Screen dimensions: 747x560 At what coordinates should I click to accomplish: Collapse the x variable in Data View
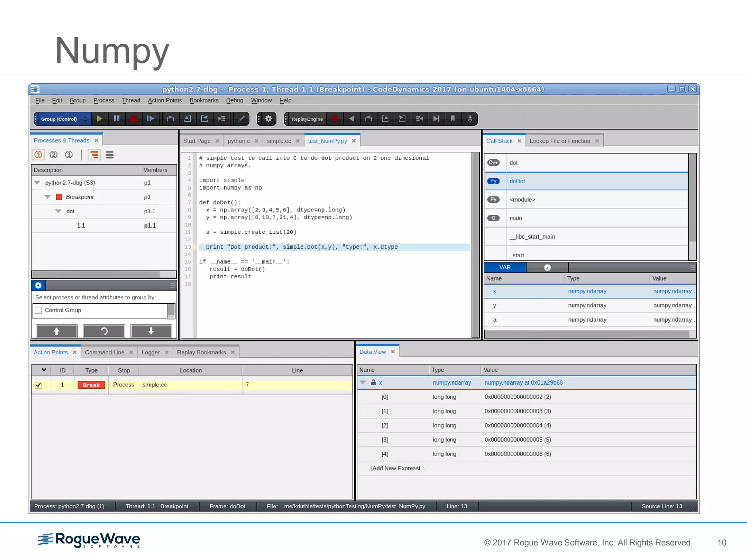click(363, 382)
